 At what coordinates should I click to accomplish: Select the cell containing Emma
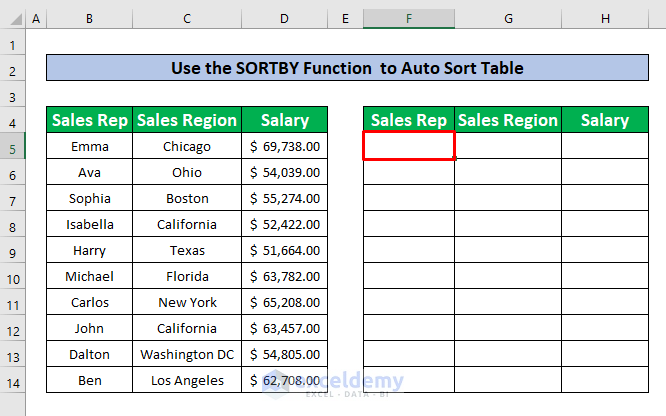click(89, 147)
